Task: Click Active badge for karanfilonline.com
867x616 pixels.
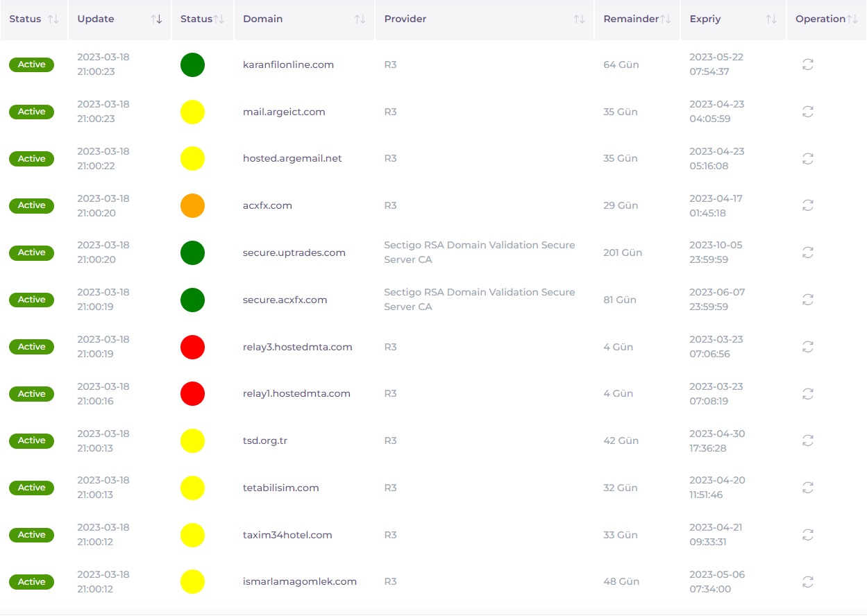Action: 31,65
